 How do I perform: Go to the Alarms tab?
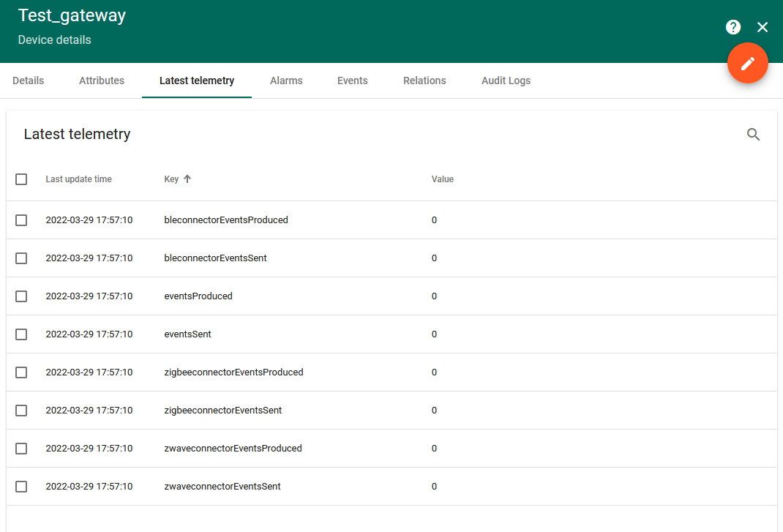point(286,80)
